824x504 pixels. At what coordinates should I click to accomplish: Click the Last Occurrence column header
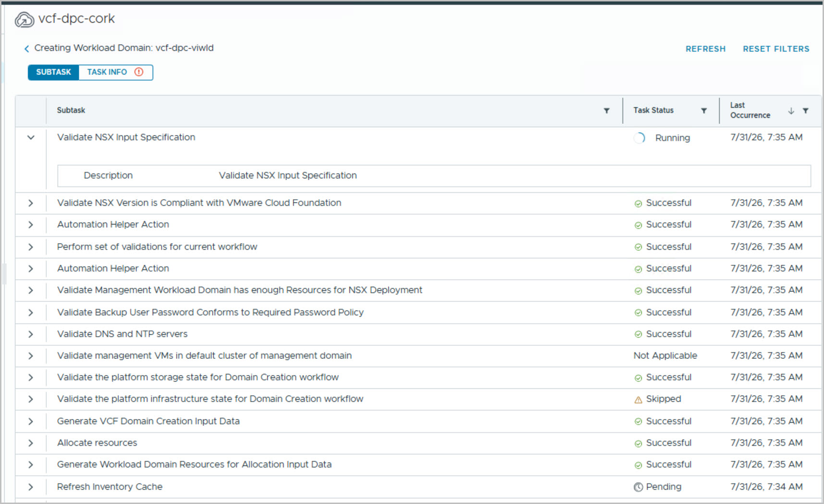tap(750, 111)
